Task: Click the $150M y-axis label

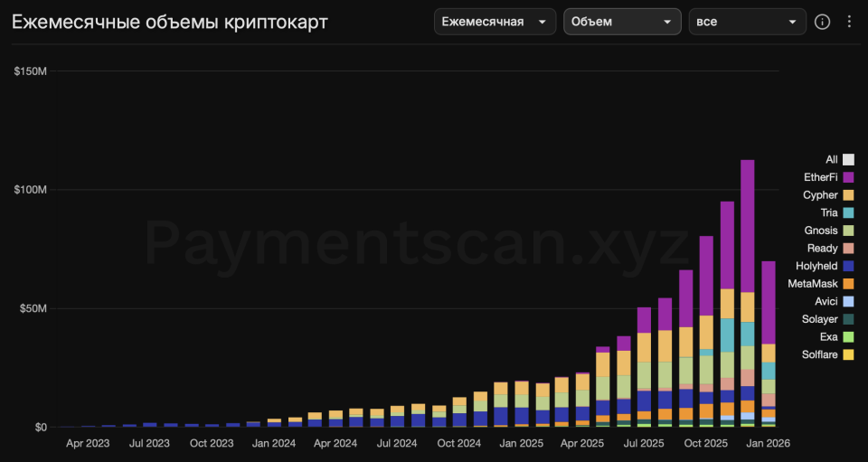Action: click(31, 71)
